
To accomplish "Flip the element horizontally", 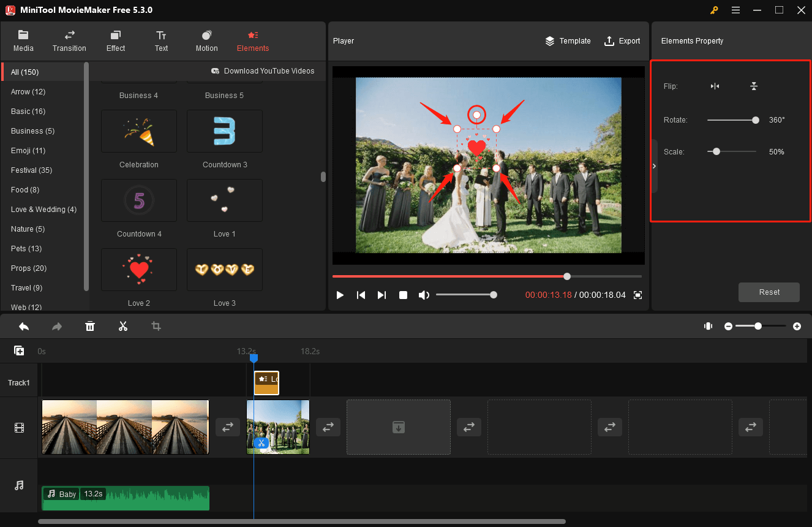I will 715,86.
